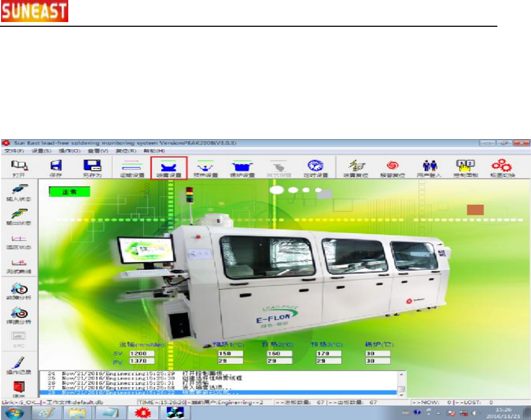Screen dimensions: 531x420
Task: Switch view with the red gears icon
Action: (x=503, y=168)
